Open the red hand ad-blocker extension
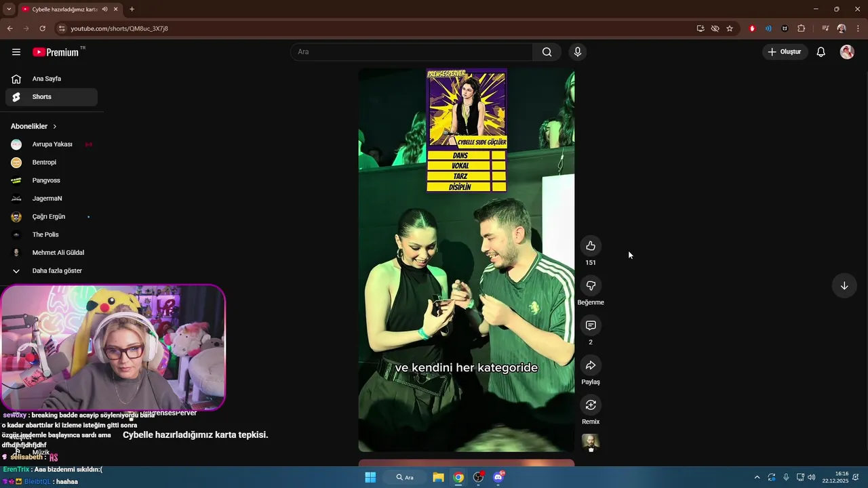 pos(752,28)
